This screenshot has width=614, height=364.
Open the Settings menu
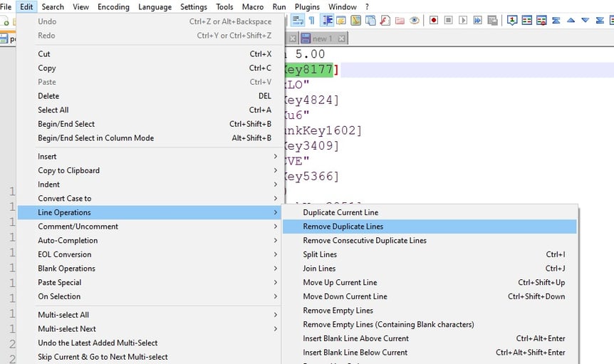(194, 6)
